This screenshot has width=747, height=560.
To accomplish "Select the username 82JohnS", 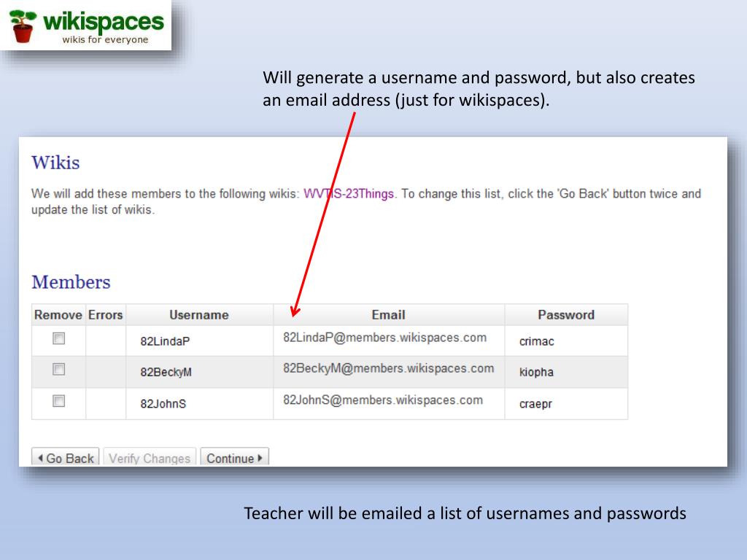I will click(163, 404).
